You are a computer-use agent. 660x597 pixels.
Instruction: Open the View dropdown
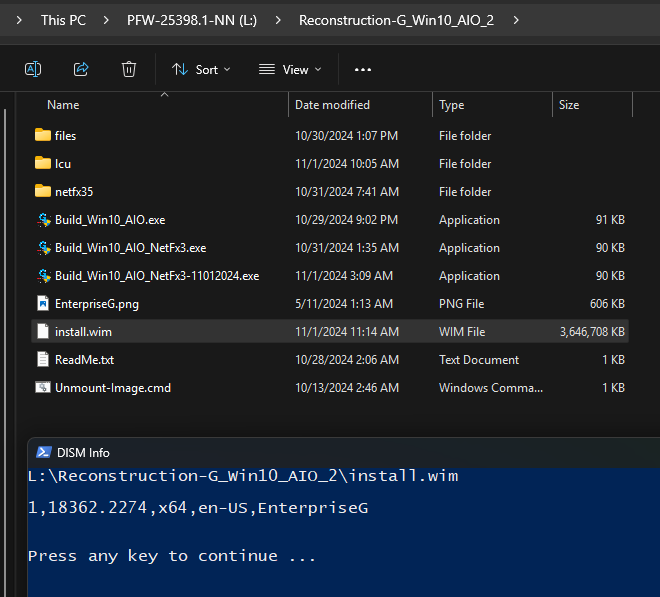290,69
